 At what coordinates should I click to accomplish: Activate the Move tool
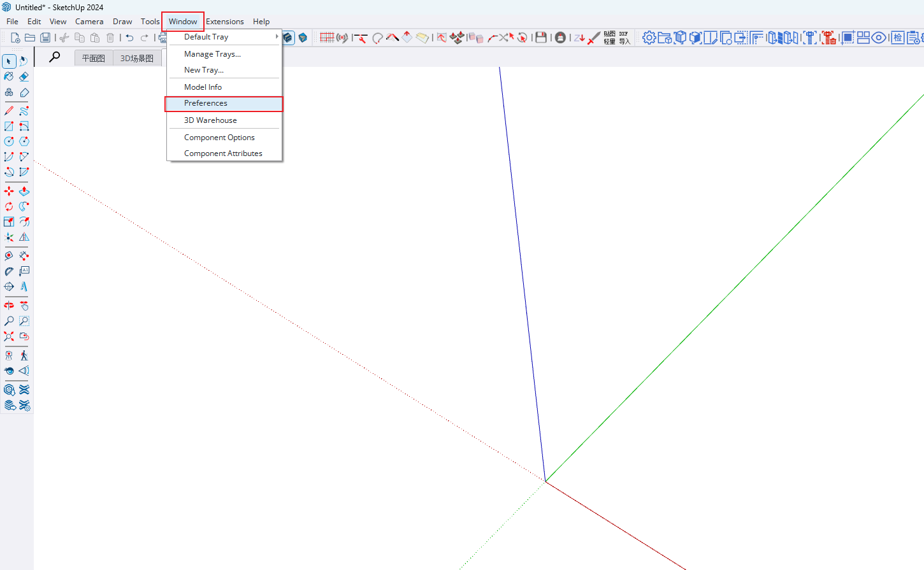pos(9,191)
